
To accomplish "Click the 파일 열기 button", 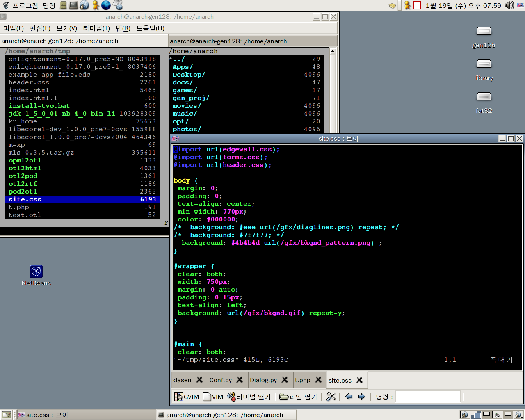I will point(298,397).
